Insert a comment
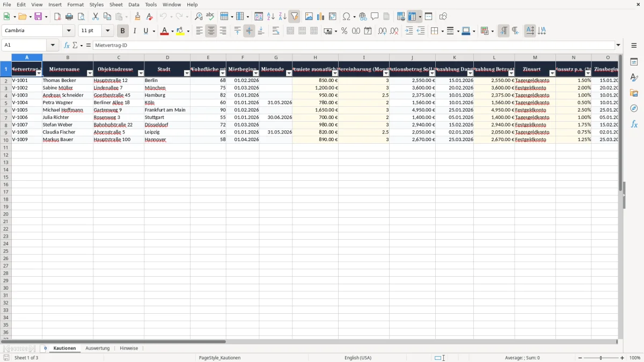This screenshot has width=644, height=362. (375, 17)
